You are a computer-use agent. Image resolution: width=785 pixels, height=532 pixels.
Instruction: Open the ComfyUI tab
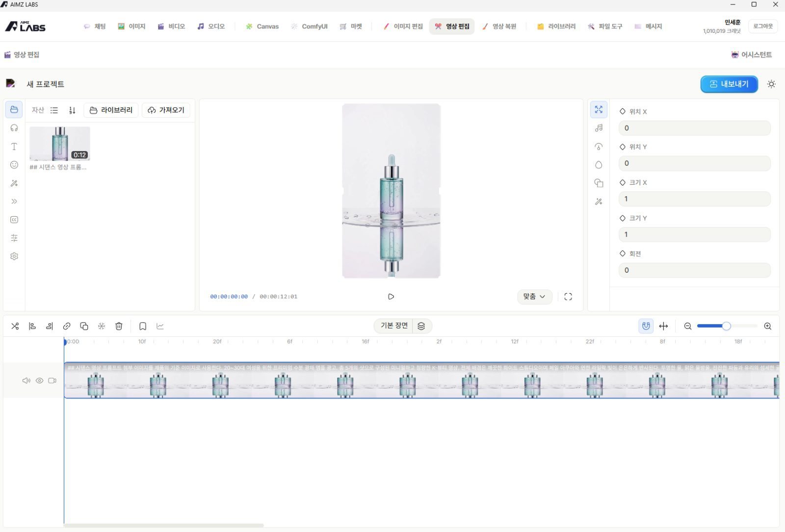[x=310, y=26]
